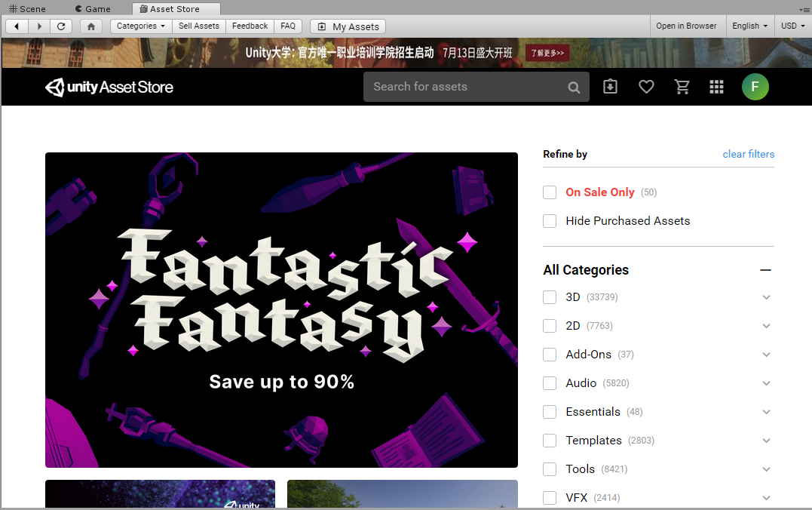The width and height of the screenshot is (812, 510).
Task: Click the Search for assets field
Action: (x=476, y=87)
